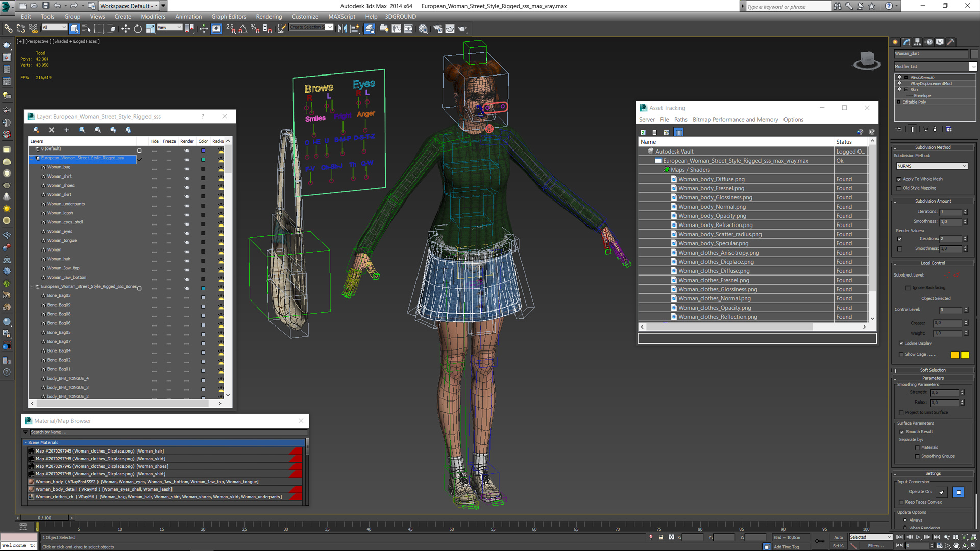Click the ViewCube in the viewport
This screenshot has height=551, width=980.
[867, 60]
